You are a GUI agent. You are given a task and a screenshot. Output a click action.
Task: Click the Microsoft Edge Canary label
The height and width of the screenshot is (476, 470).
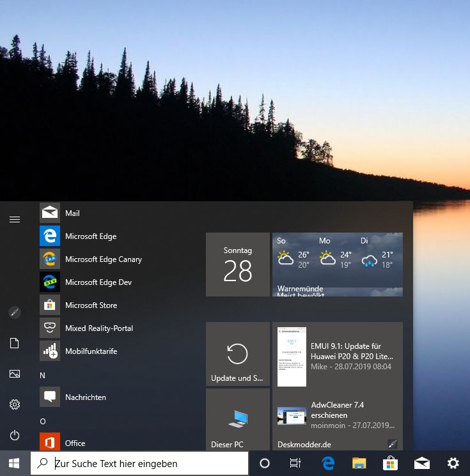pos(104,259)
